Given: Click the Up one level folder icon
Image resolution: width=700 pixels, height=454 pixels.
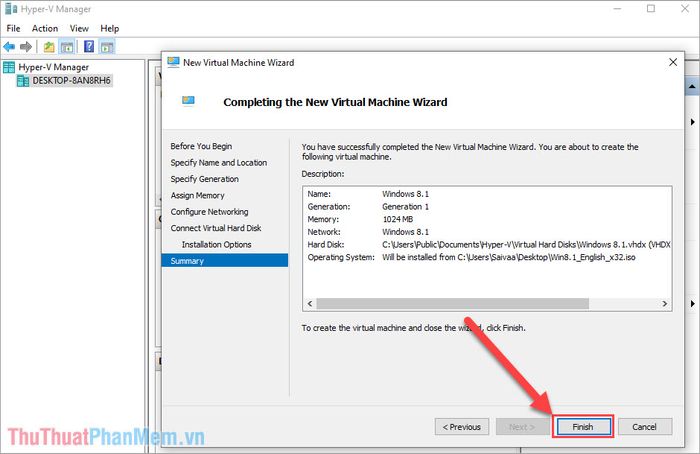Looking at the screenshot, I should click(x=49, y=46).
